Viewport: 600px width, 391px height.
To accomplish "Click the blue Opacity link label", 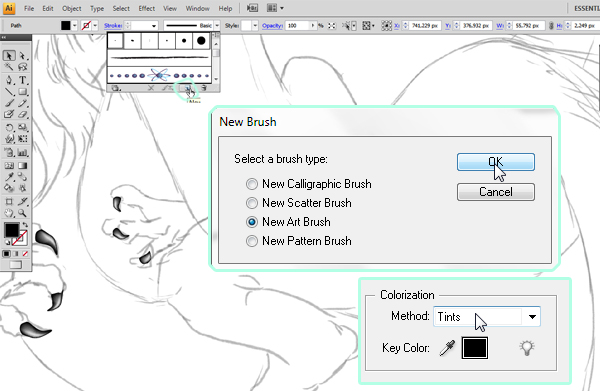I will pyautogui.click(x=272, y=26).
